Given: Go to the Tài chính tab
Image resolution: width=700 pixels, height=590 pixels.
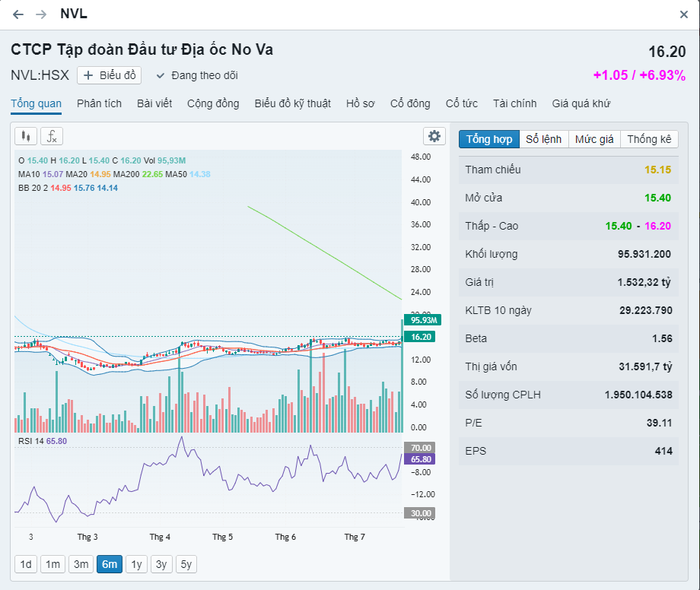Looking at the screenshot, I should point(514,103).
